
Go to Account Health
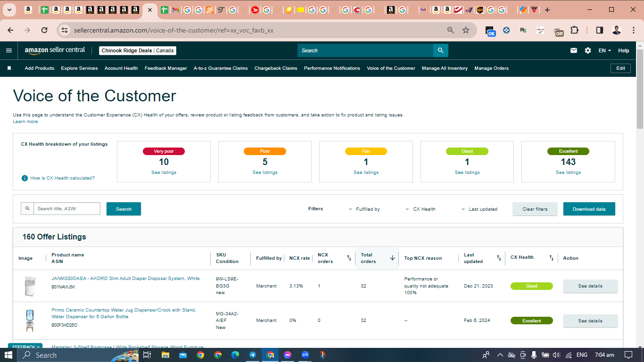tap(121, 68)
